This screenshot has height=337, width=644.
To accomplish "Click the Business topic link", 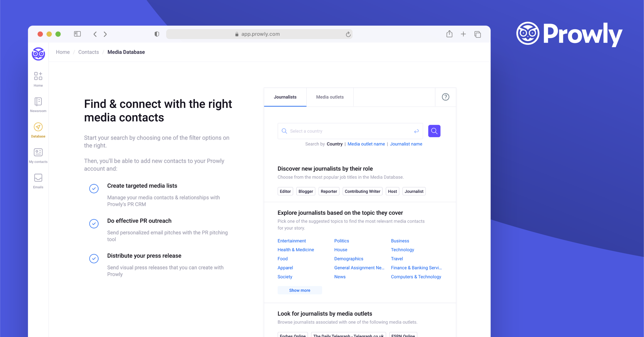I will tap(400, 240).
